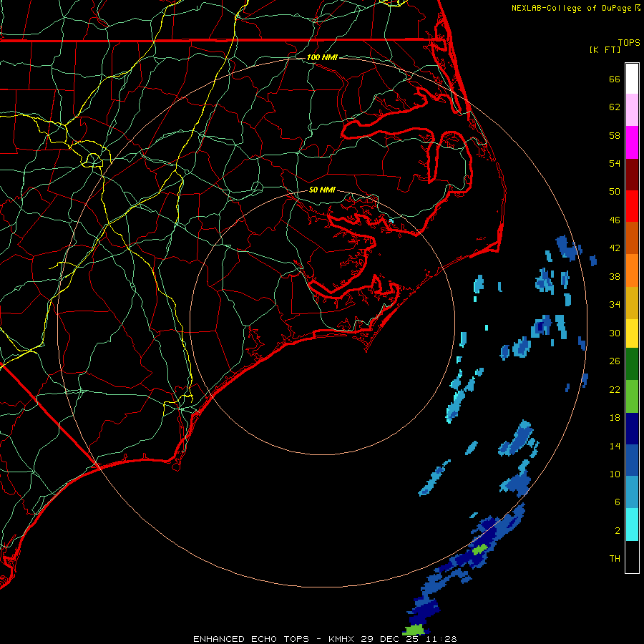Select the navy blue legend swatch

(x=632, y=429)
